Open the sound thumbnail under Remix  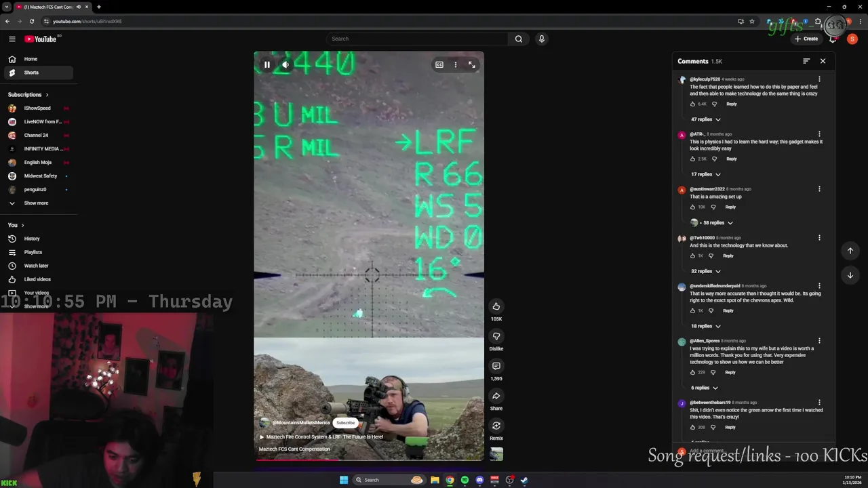pos(496,454)
